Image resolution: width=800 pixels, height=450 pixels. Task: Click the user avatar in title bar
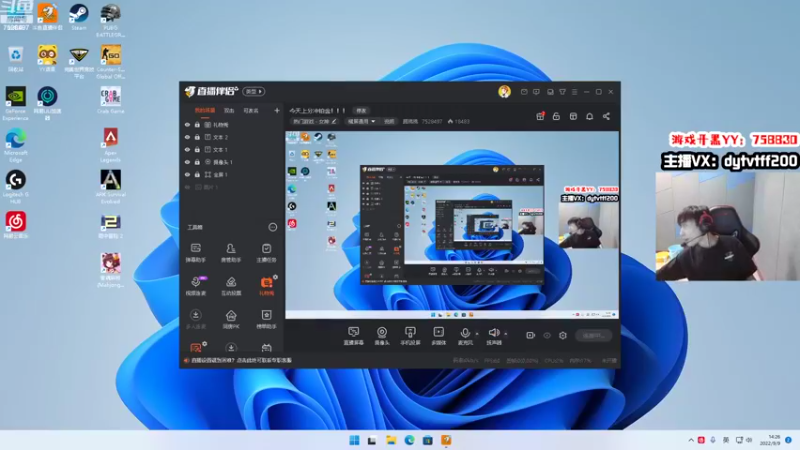(x=504, y=91)
